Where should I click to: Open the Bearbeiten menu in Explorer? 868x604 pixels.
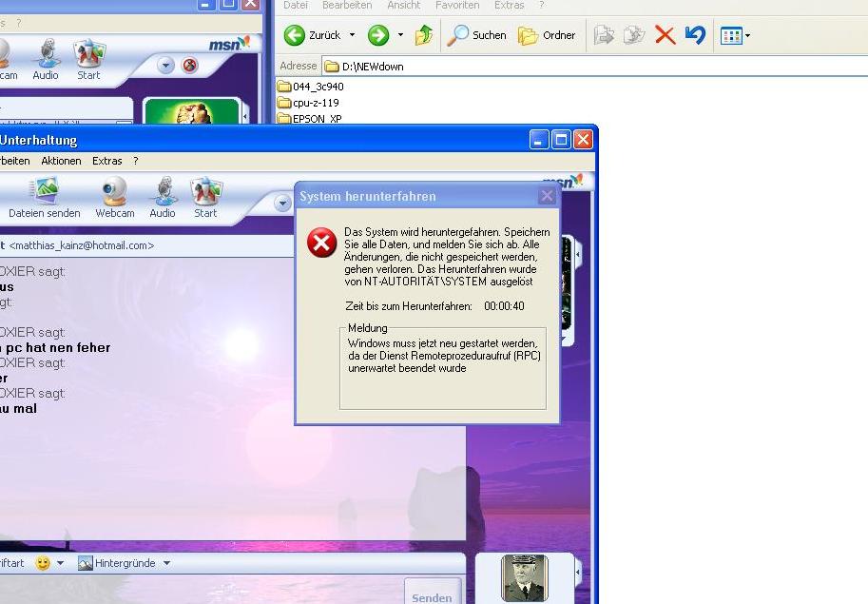pyautogui.click(x=347, y=5)
